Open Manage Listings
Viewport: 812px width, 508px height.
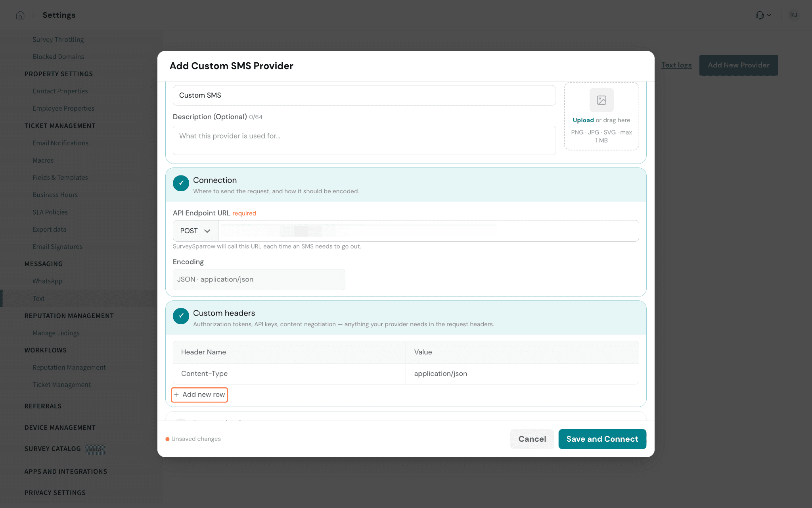56,333
